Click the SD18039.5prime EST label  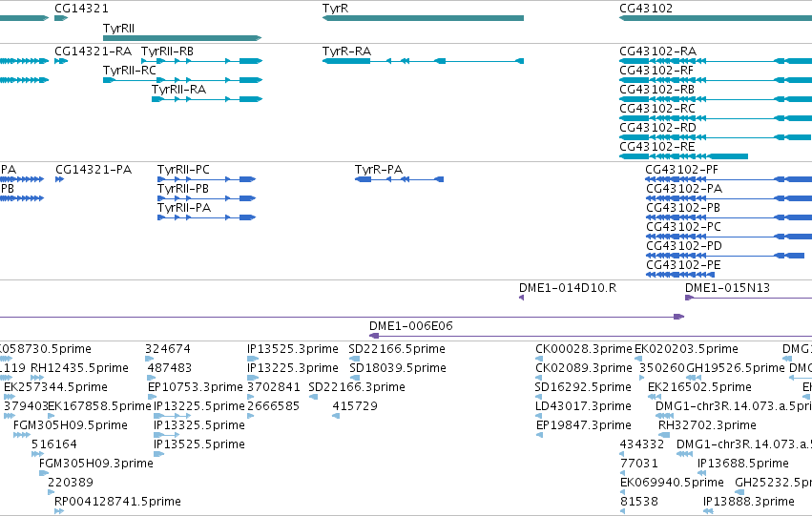coord(398,368)
